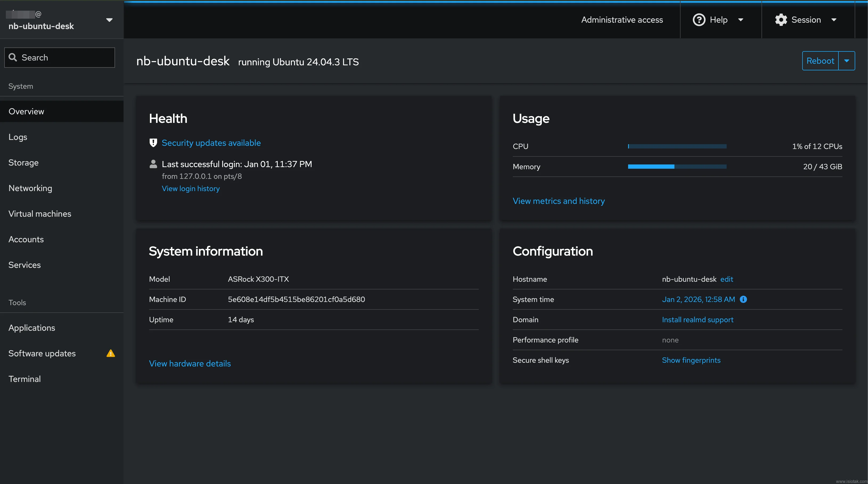Click View login history link
Image resolution: width=868 pixels, height=484 pixels.
[x=191, y=188]
